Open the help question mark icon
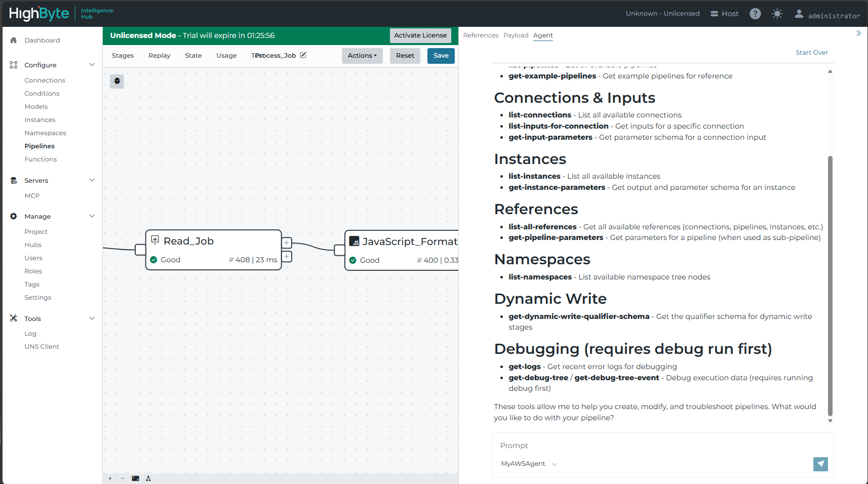The width and height of the screenshot is (868, 484). (755, 14)
